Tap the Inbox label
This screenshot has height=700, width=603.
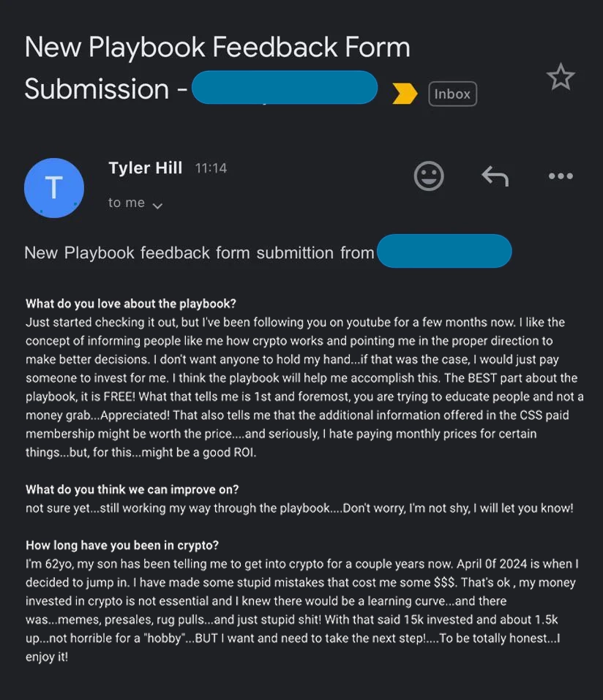pos(452,94)
